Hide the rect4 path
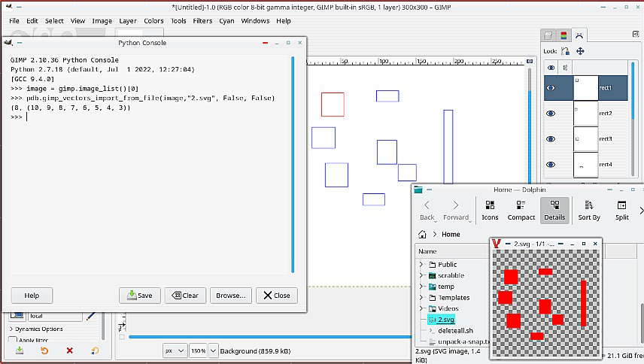Image resolution: width=644 pixels, height=364 pixels. (x=551, y=164)
